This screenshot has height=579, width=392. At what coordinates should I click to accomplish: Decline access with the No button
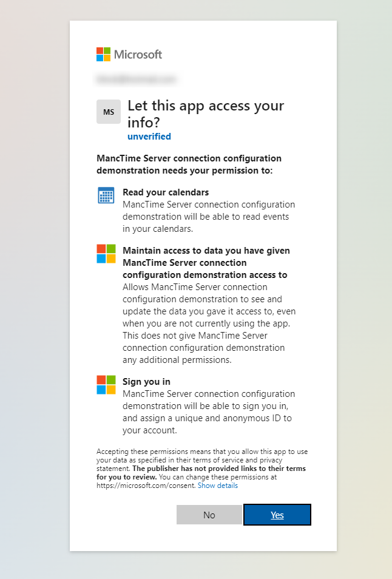[x=209, y=515]
